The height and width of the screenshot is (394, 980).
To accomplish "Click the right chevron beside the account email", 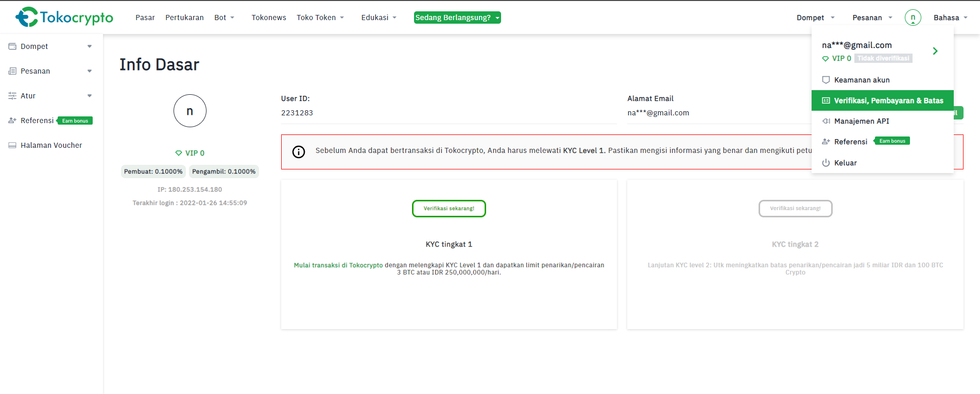I will pos(935,51).
